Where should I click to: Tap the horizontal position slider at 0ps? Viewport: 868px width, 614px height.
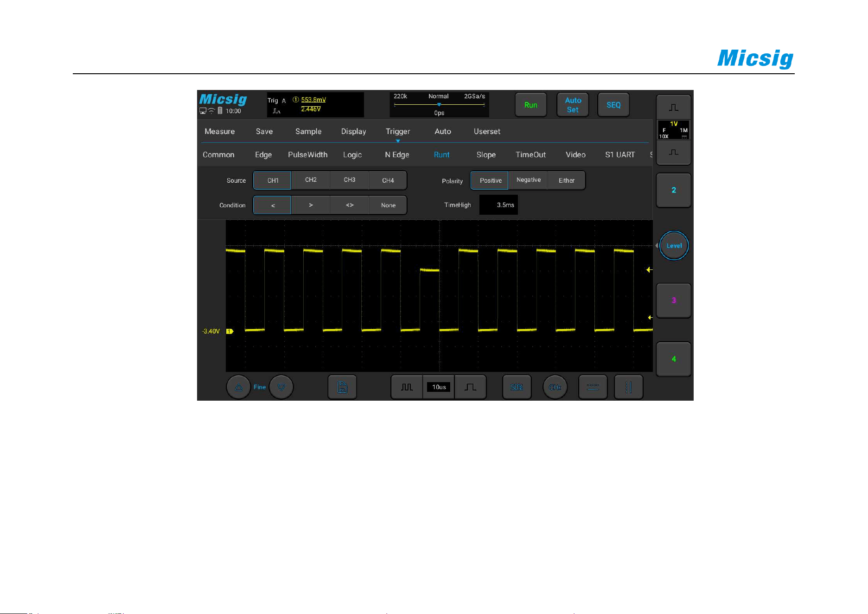pyautogui.click(x=439, y=105)
